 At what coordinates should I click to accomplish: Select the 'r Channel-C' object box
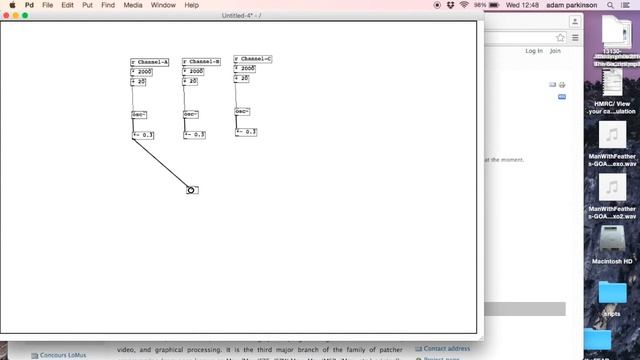pyautogui.click(x=253, y=59)
